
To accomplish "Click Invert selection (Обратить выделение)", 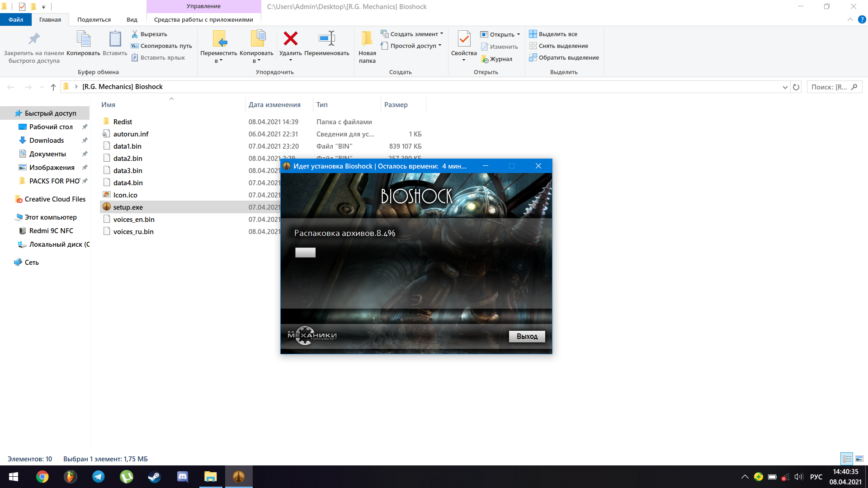I will coord(564,57).
